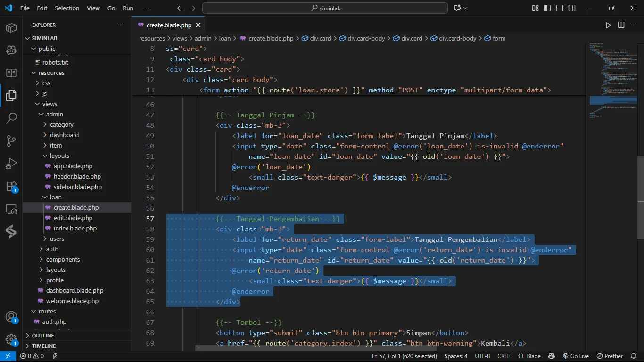Screen dimensions: 644x362
Task: Open the Remote Explorer view
Action: [x=11, y=209]
